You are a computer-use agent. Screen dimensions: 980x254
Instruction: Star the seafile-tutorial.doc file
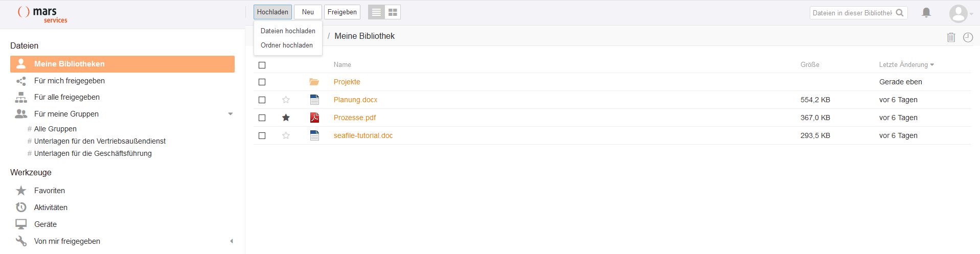pyautogui.click(x=286, y=135)
